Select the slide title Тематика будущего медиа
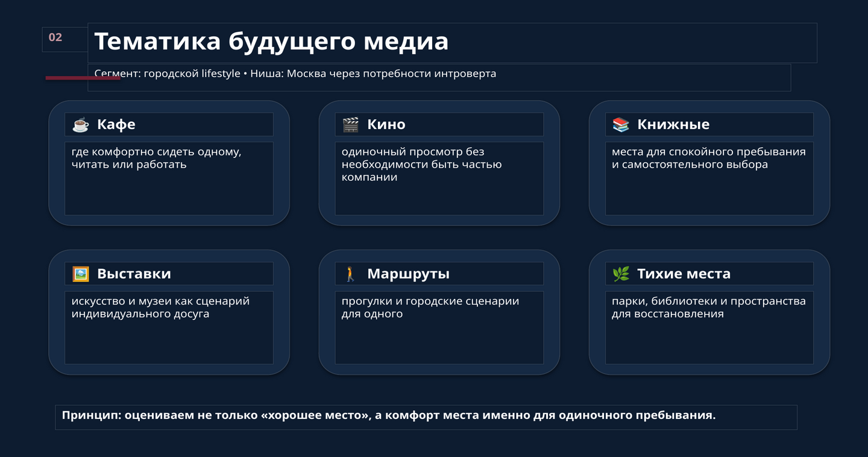The width and height of the screenshot is (868, 457). 271,42
